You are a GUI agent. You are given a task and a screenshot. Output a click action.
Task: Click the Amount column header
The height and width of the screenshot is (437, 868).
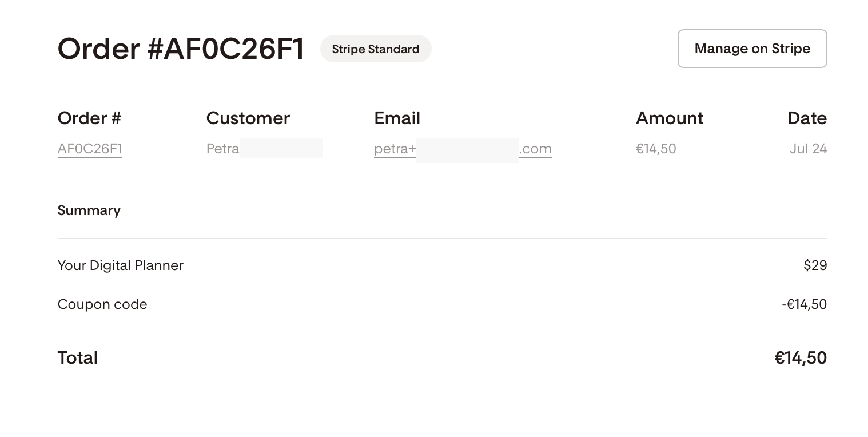(670, 118)
